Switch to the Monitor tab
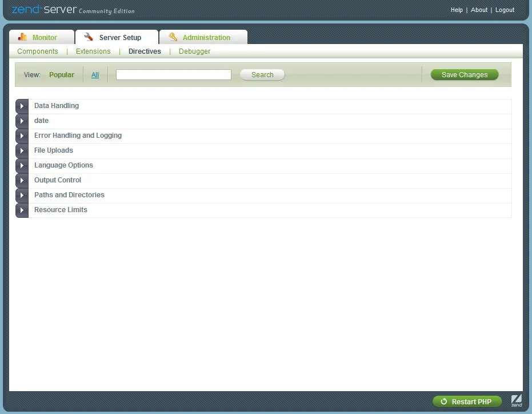 tap(42, 37)
